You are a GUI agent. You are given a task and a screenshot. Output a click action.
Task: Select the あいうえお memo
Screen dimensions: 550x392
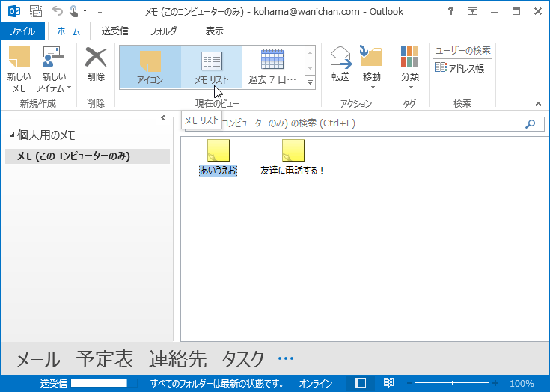click(x=219, y=158)
